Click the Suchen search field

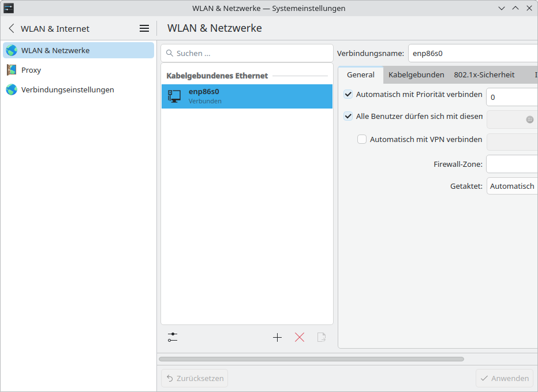pos(247,53)
